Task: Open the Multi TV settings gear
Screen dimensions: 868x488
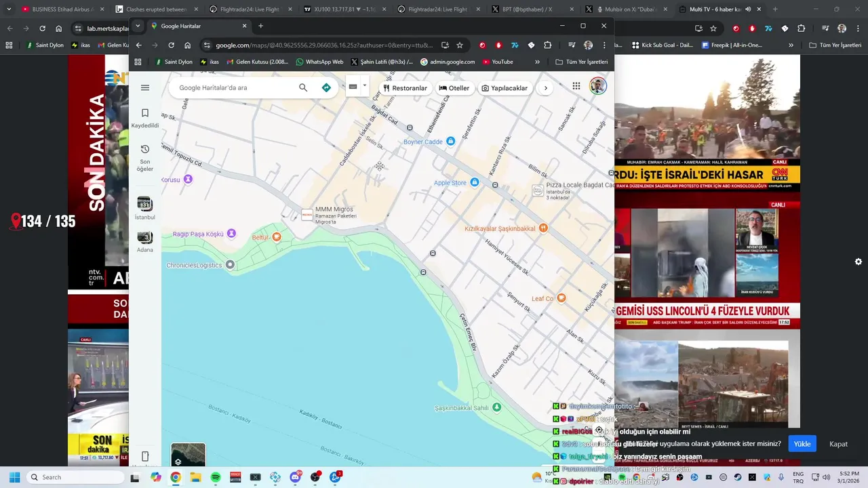Action: coord(859,262)
